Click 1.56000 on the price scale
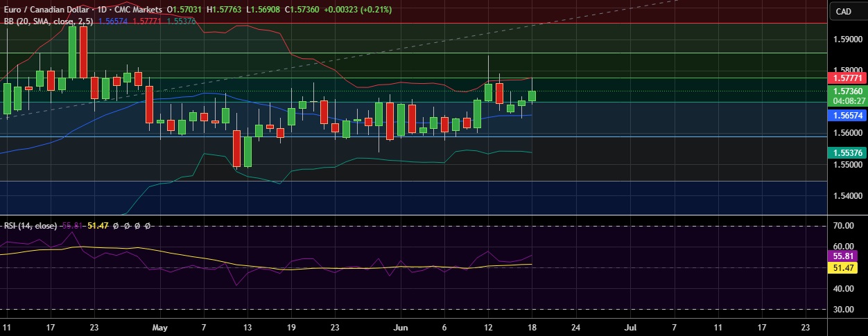868x336 pixels. (x=848, y=133)
